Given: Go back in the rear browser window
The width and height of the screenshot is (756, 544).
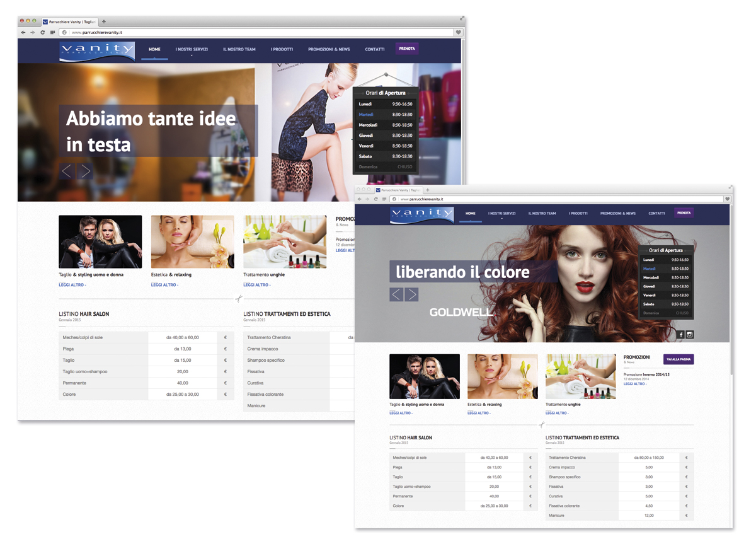Looking at the screenshot, I should 23,32.
